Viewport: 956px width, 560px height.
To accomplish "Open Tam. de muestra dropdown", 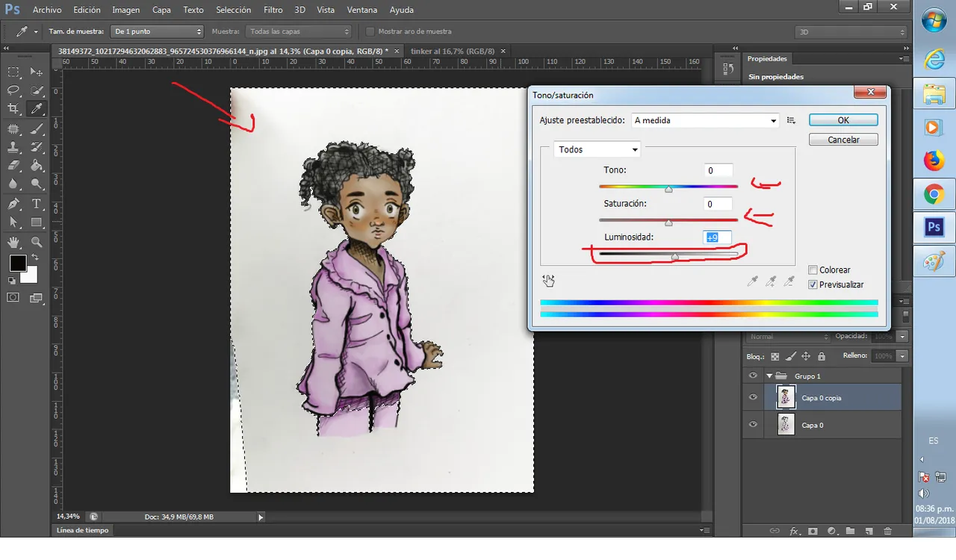I will click(x=157, y=31).
